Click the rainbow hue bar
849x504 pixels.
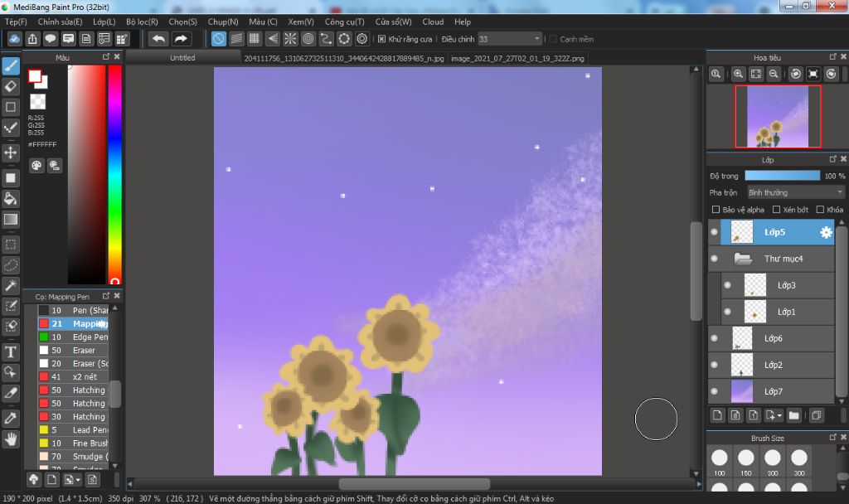(114, 174)
